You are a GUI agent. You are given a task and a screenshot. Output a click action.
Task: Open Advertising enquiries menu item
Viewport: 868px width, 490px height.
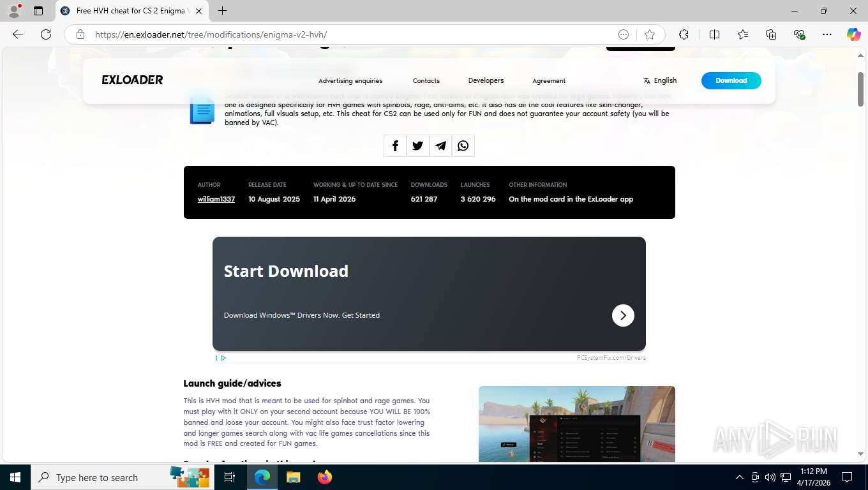coord(350,81)
